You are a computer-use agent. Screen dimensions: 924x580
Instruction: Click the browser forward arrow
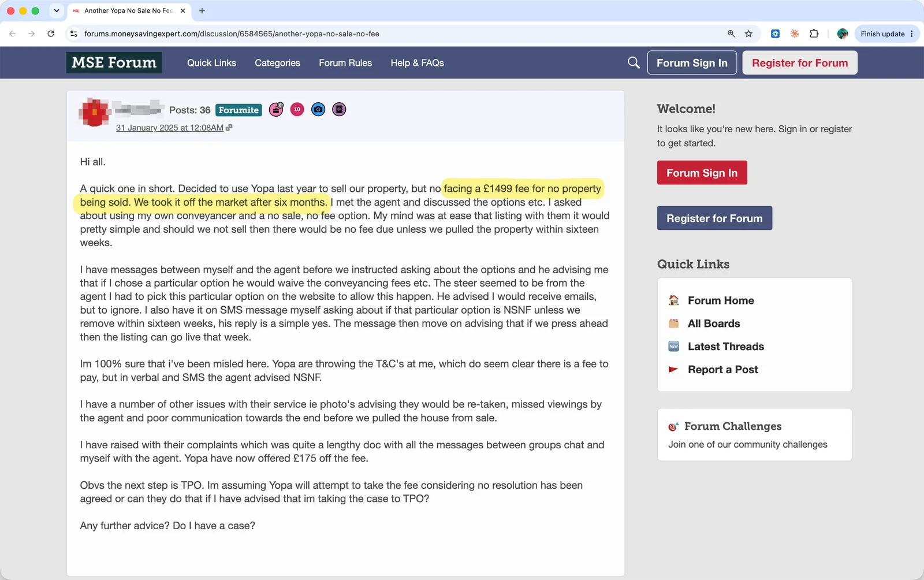pos(31,34)
